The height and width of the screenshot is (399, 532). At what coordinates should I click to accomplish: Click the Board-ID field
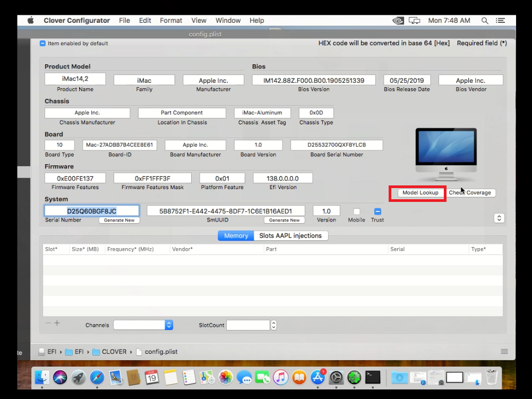(119, 145)
